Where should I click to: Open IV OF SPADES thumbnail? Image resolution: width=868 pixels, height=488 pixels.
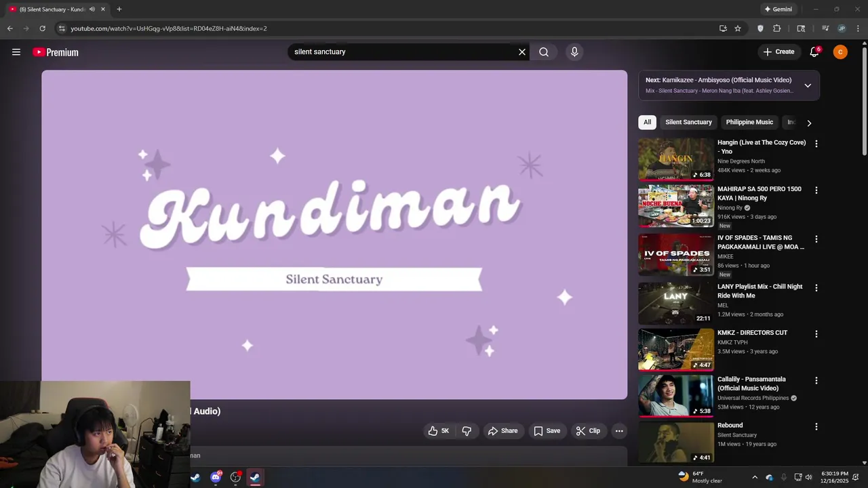point(676,255)
